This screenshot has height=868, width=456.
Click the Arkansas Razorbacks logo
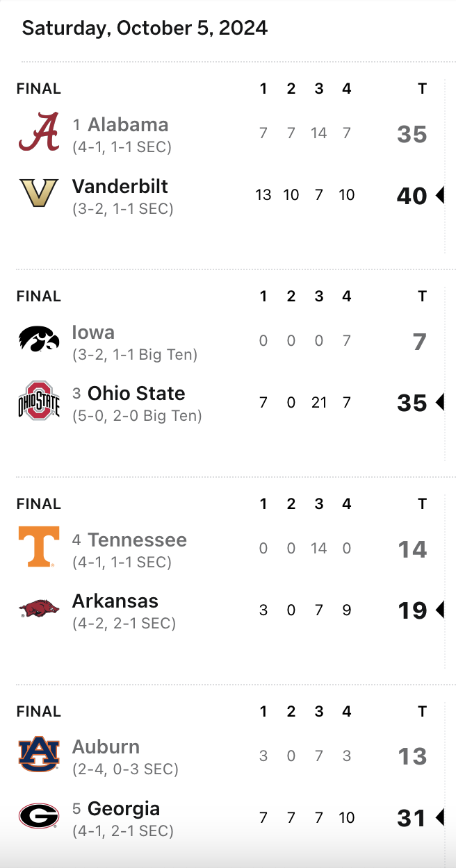click(39, 609)
